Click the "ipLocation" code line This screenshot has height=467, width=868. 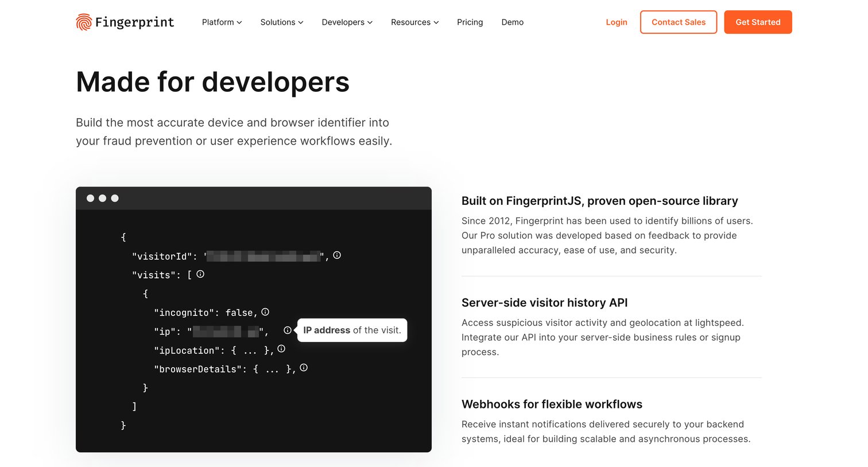214,351
